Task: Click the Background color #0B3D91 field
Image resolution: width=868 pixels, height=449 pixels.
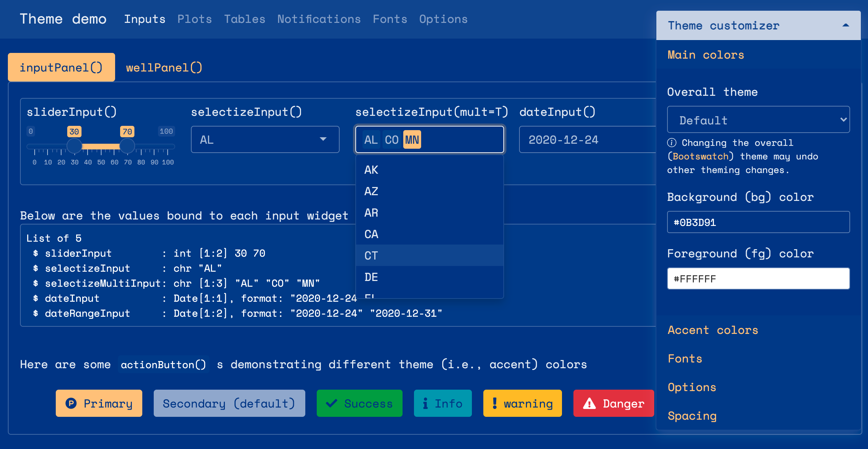Action: [758, 222]
